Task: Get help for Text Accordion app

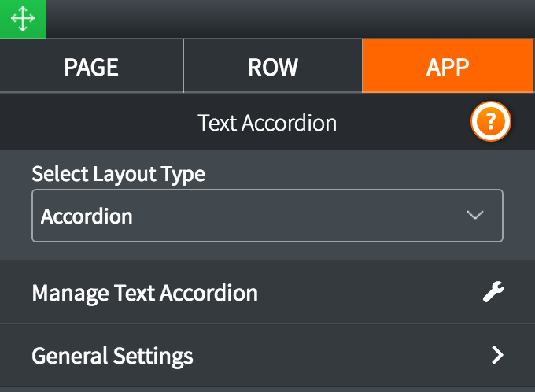Action: 491,121
